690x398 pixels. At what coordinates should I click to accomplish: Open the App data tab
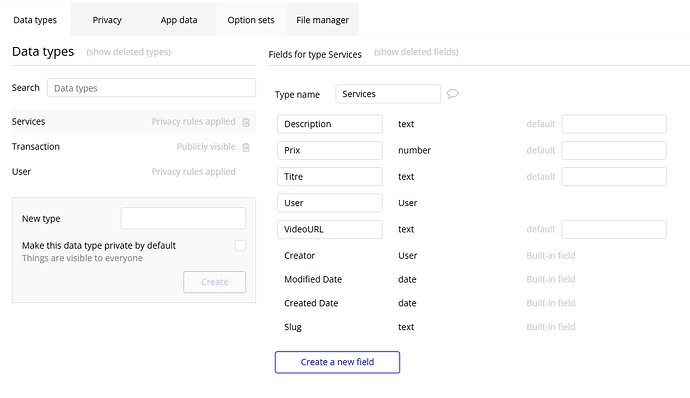coord(179,20)
